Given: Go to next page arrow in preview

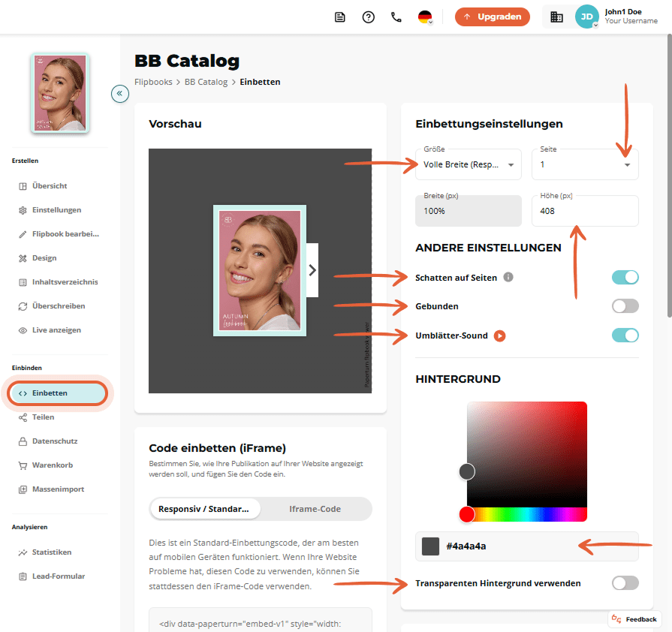Looking at the screenshot, I should coord(312,270).
